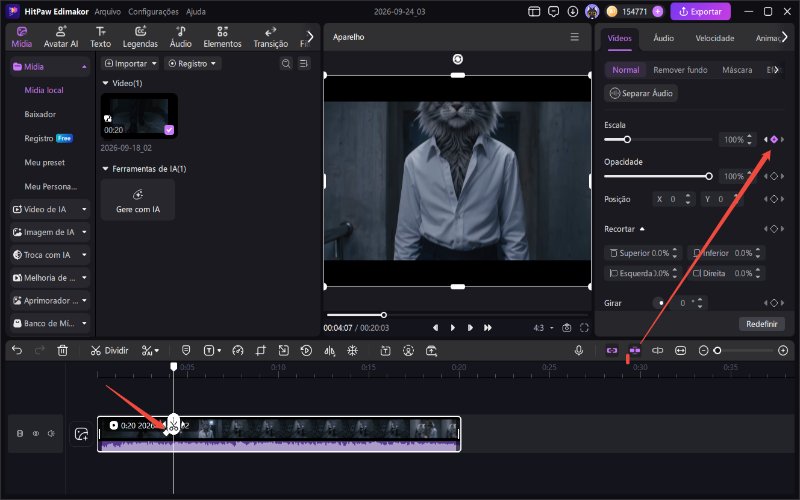This screenshot has height=500, width=800.
Task: Click the Redefinir button
Action: pyautogui.click(x=761, y=324)
